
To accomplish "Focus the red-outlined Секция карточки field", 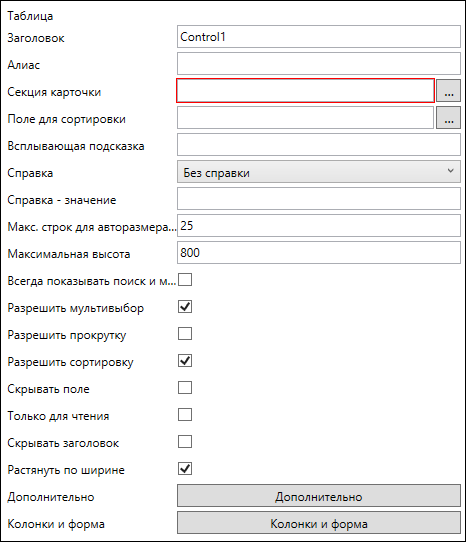I will (305, 91).
